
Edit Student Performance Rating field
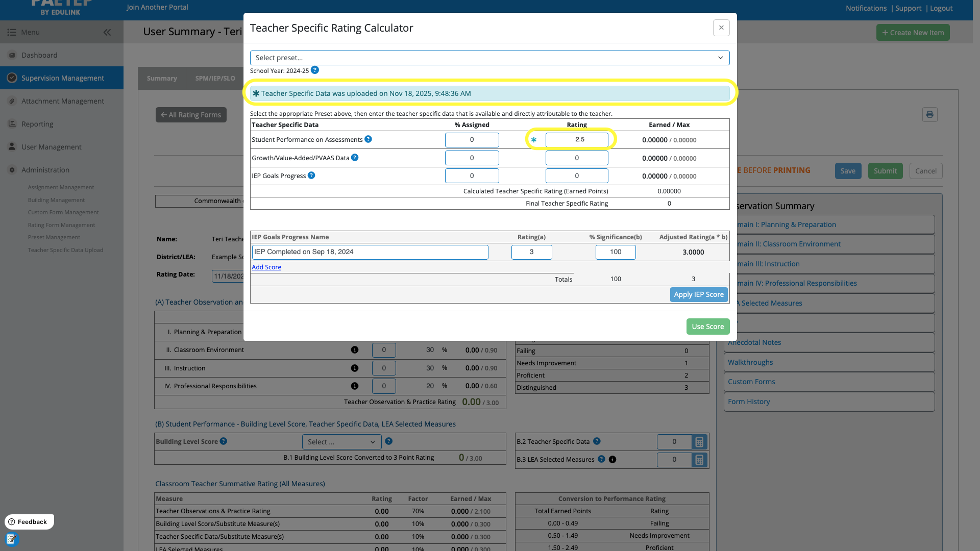(577, 140)
